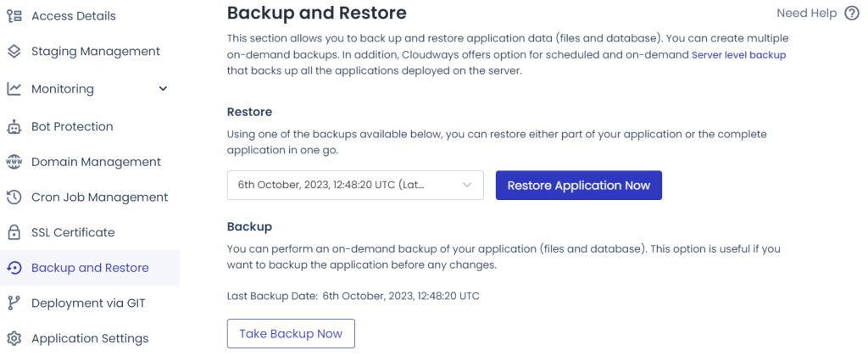
Task: Click the Access Details sidebar icon
Action: click(x=14, y=16)
